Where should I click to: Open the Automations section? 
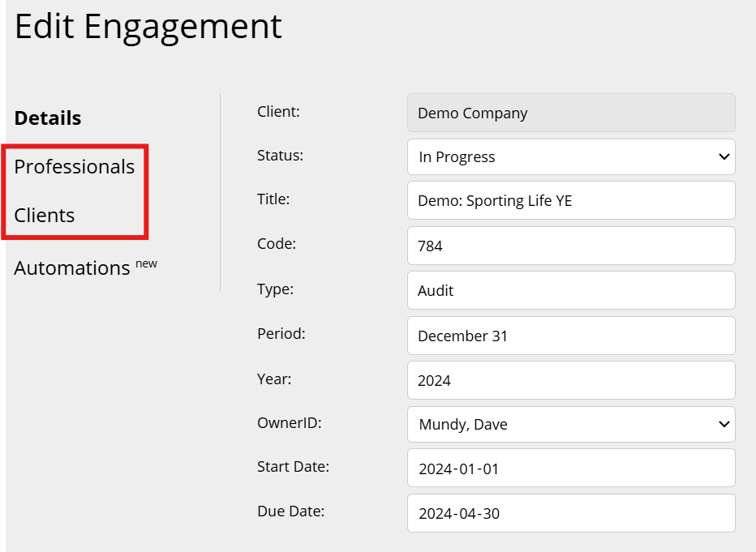pos(72,268)
